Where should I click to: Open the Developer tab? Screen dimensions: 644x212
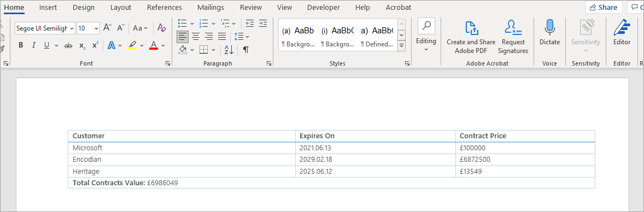click(x=324, y=8)
